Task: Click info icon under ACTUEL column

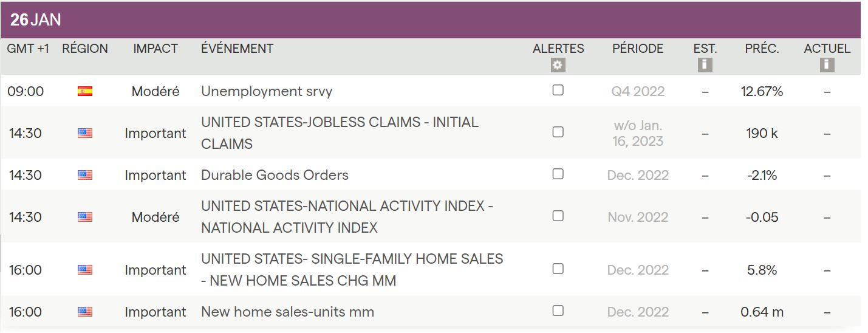Action: (x=827, y=64)
